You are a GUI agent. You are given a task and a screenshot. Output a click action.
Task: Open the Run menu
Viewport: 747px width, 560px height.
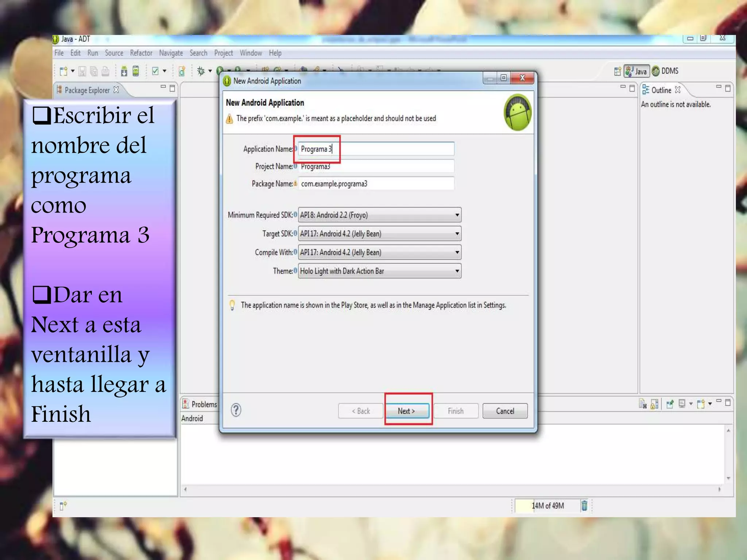[x=93, y=53]
